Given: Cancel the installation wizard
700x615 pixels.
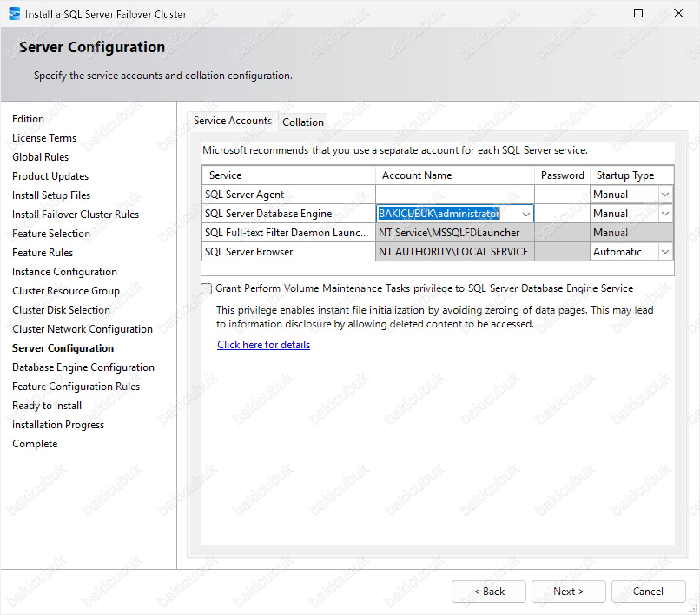Looking at the screenshot, I should [x=648, y=592].
